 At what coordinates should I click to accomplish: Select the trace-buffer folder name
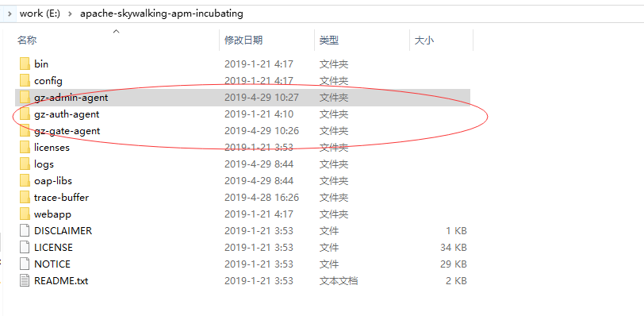pos(61,197)
